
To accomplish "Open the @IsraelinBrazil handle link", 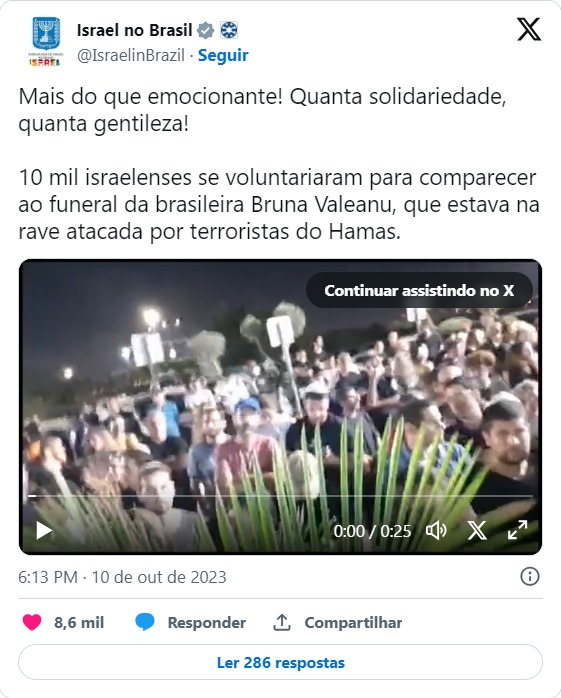I will [130, 55].
